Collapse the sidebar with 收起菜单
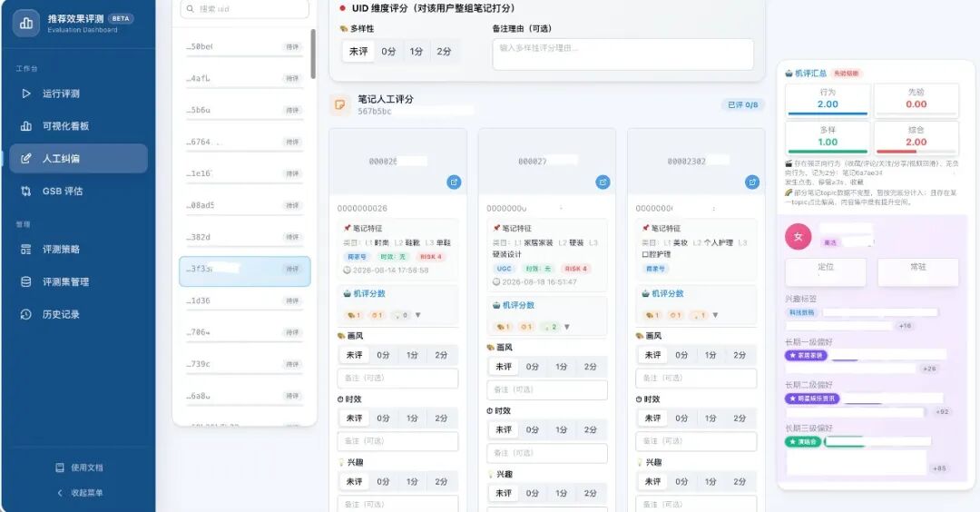This screenshot has width=980, height=512. pos(79,493)
